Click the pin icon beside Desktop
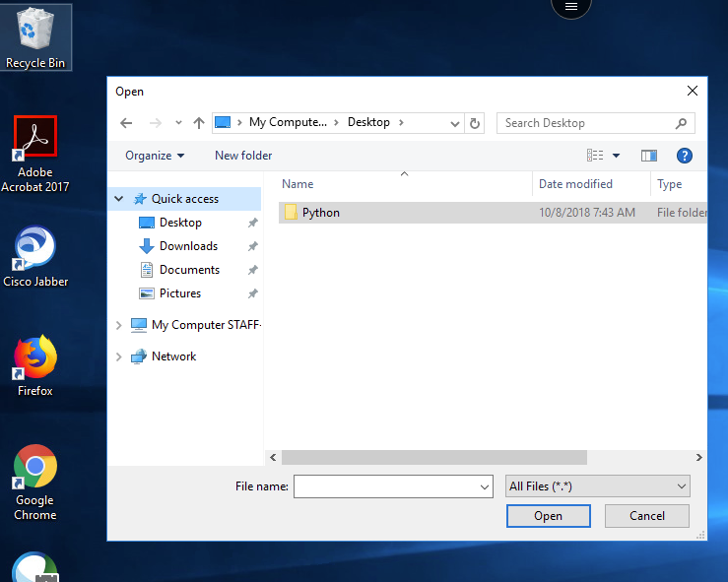Image resolution: width=728 pixels, height=582 pixels. 252,223
